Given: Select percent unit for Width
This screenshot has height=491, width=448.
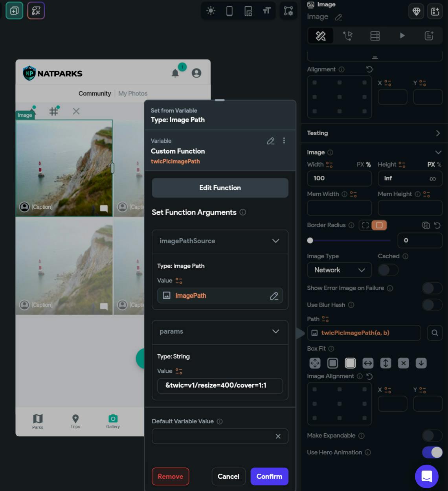Looking at the screenshot, I should click(x=368, y=165).
